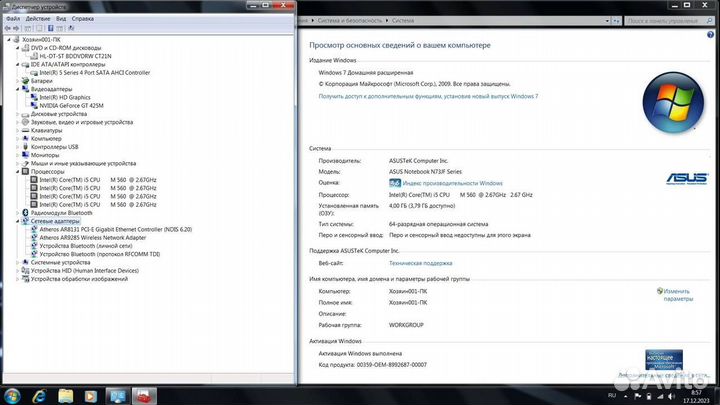Click the blue Help icon in Device Manager toolbar
720x405 pixels.
tap(51, 28)
